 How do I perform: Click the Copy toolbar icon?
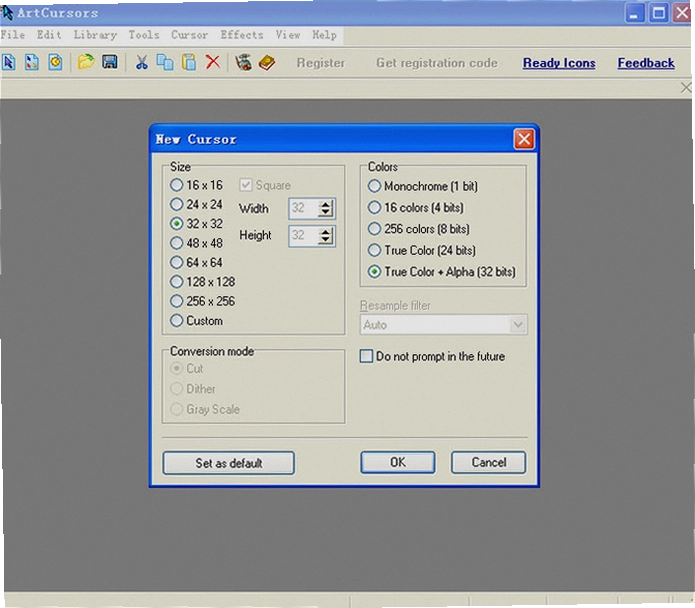(x=165, y=62)
